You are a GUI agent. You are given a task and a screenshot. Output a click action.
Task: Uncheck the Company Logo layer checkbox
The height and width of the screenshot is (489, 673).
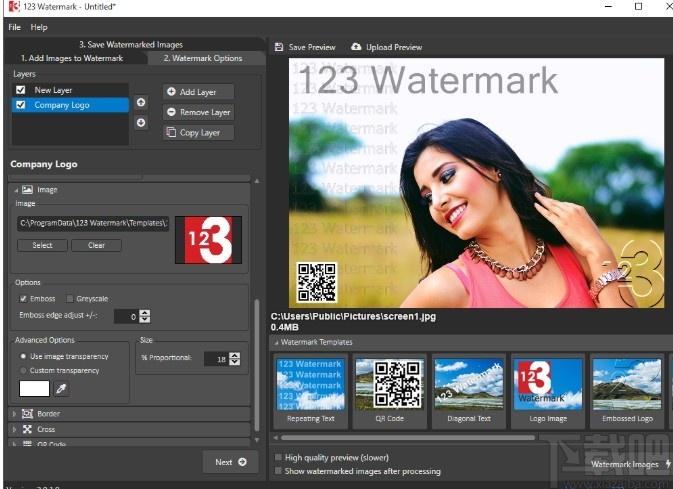coord(20,105)
